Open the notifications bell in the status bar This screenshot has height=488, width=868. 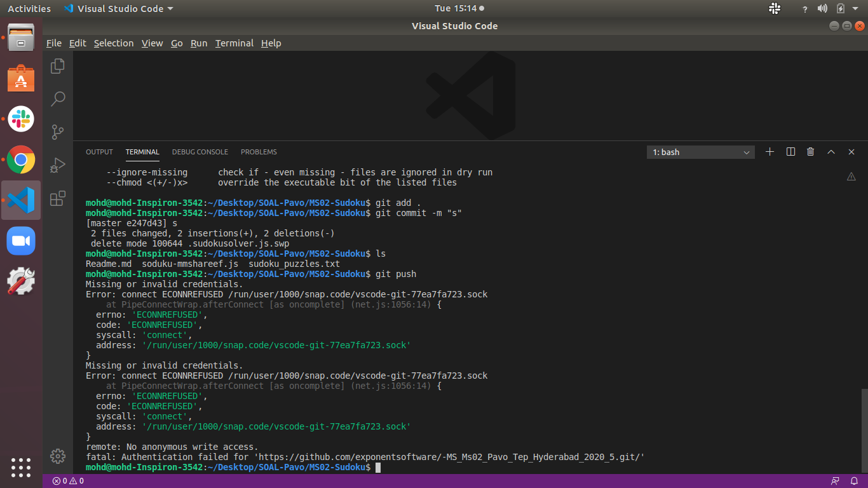coord(853,480)
